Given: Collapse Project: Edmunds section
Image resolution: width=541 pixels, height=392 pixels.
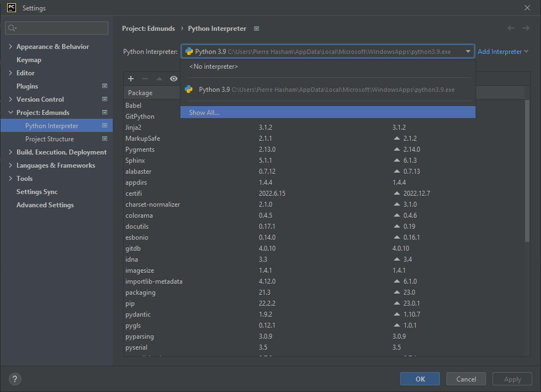Looking at the screenshot, I should (x=10, y=113).
